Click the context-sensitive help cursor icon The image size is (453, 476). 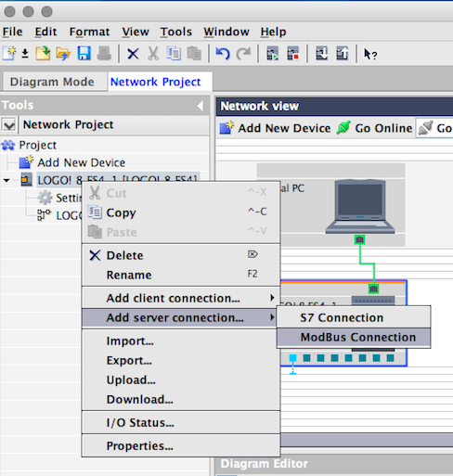tap(370, 54)
